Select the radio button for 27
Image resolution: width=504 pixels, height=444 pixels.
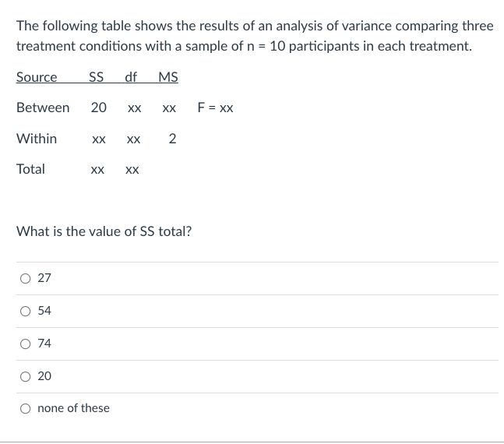tap(26, 278)
